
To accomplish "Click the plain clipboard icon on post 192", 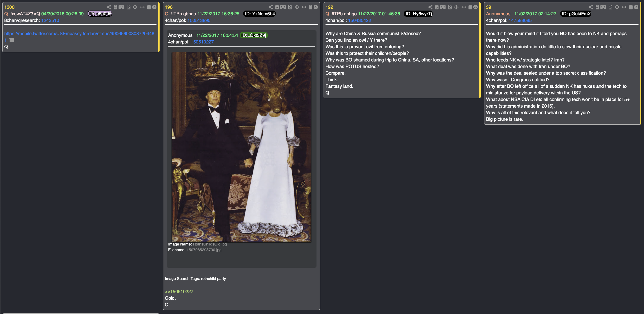I will point(470,7).
